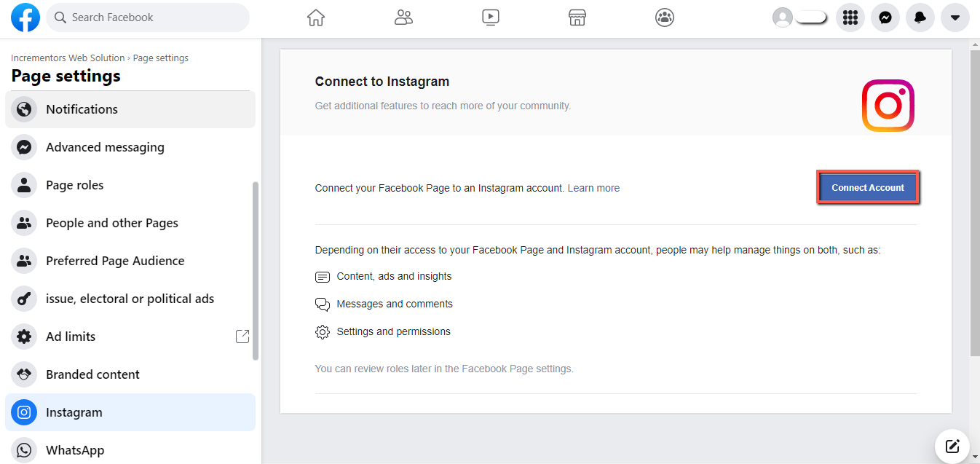The height and width of the screenshot is (464, 980).
Task: Open Notifications settings
Action: point(130,109)
